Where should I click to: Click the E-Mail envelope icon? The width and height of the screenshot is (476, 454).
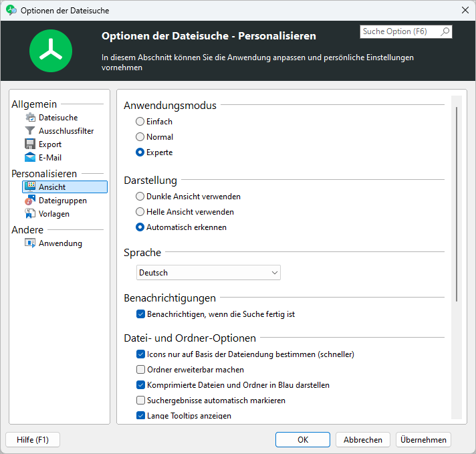click(30, 157)
